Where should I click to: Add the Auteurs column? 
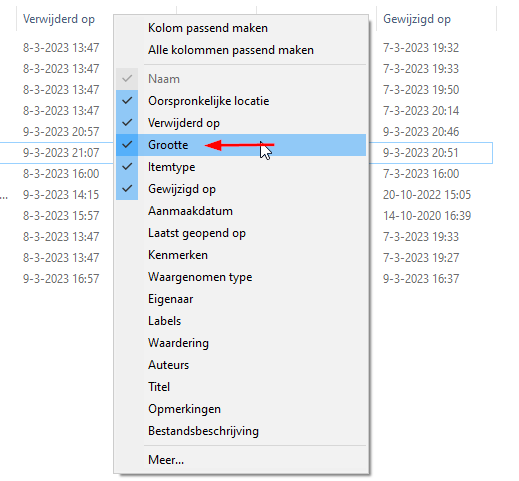(x=241, y=365)
